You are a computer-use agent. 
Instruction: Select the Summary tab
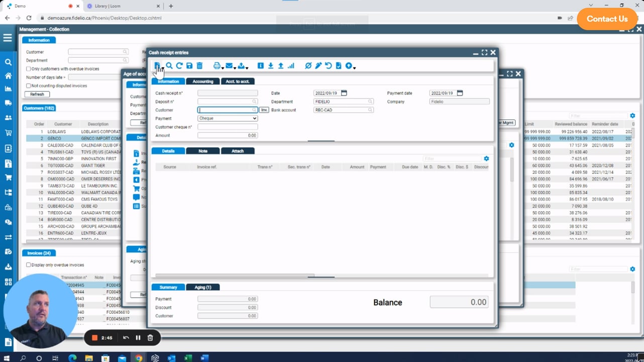[168, 287]
